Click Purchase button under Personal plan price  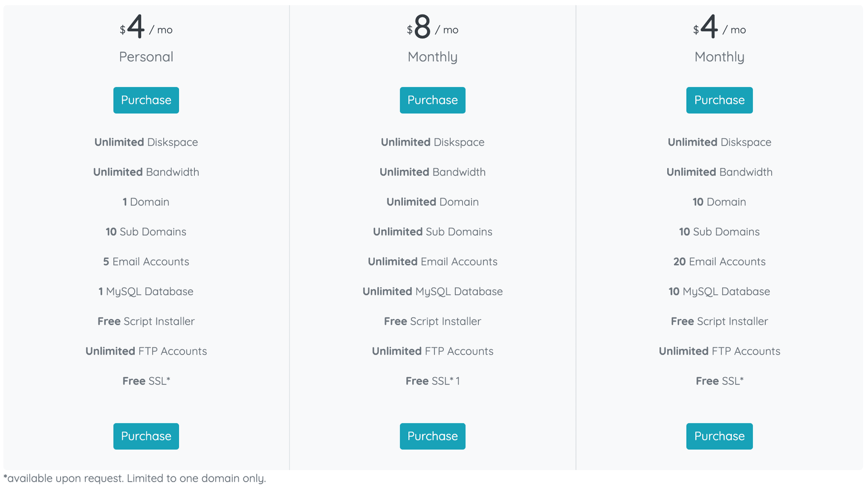coord(146,100)
